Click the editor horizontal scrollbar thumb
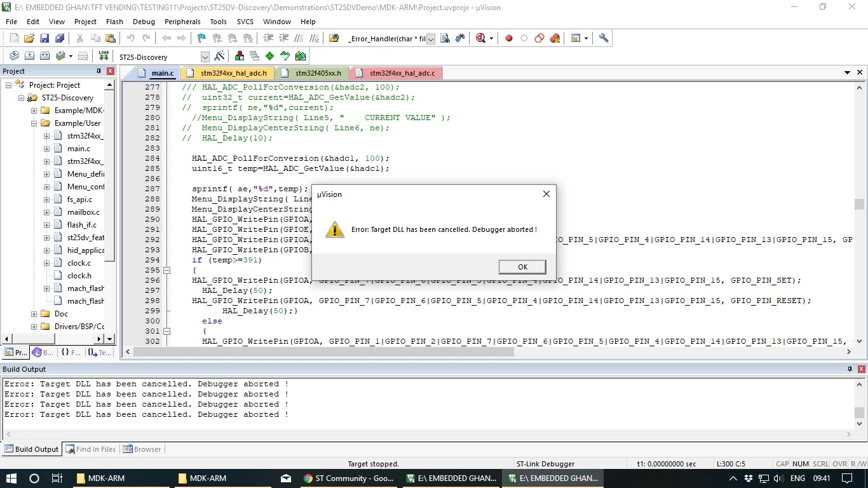This screenshot has height=488, width=868. pyautogui.click(x=324, y=351)
